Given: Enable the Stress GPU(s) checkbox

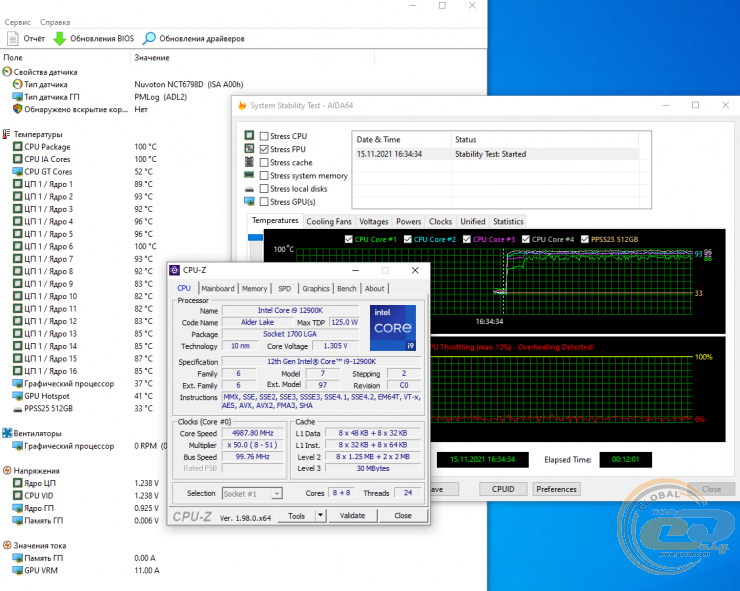Looking at the screenshot, I should tap(264, 202).
